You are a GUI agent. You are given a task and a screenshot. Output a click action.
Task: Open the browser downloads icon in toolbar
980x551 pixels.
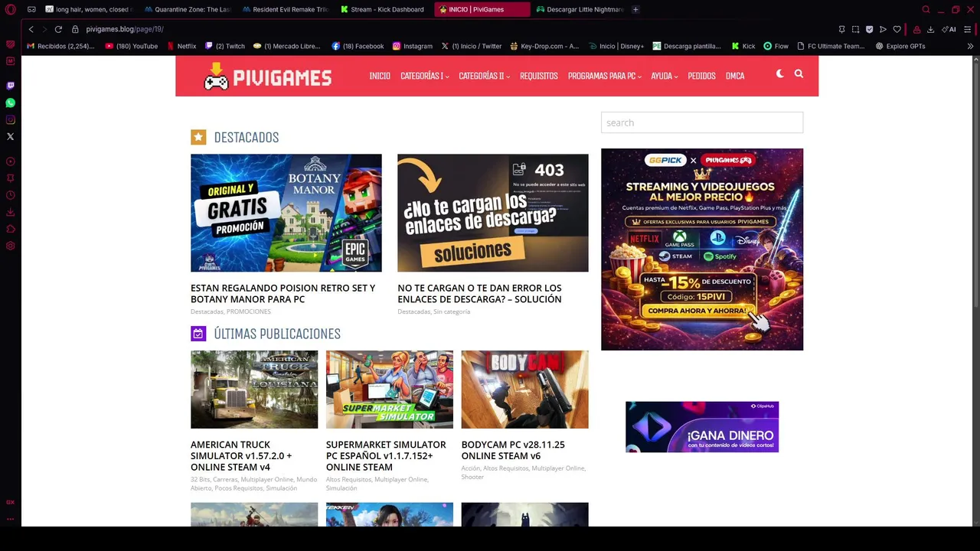point(930,29)
